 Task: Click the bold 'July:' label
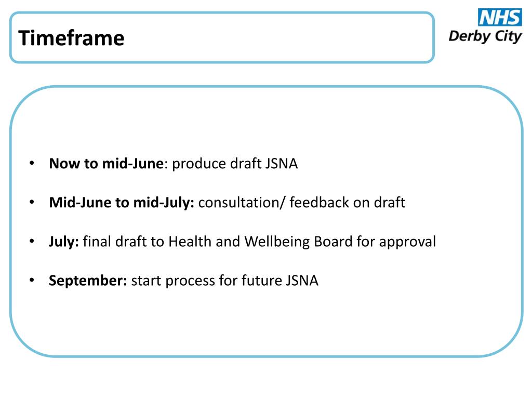tap(64, 242)
